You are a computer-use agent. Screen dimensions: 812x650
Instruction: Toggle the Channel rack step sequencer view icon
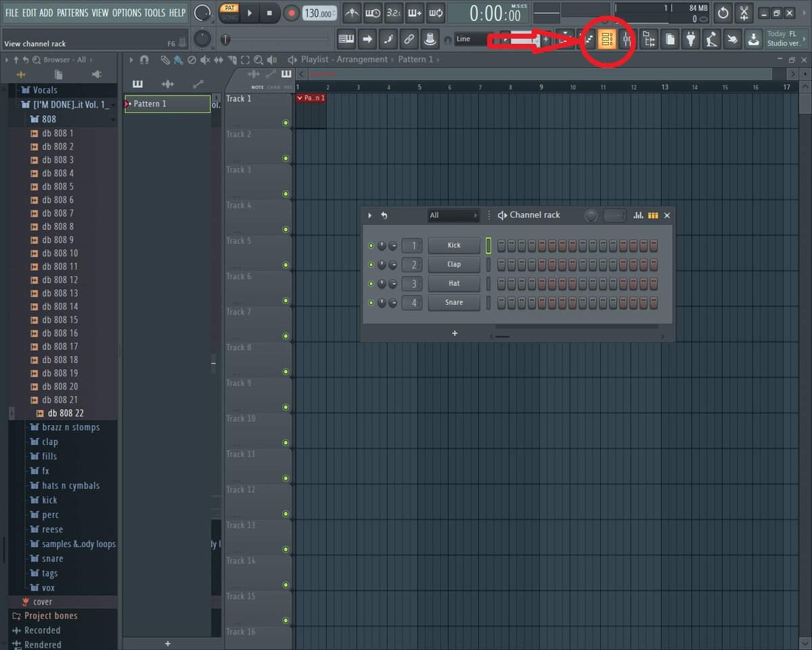(653, 215)
